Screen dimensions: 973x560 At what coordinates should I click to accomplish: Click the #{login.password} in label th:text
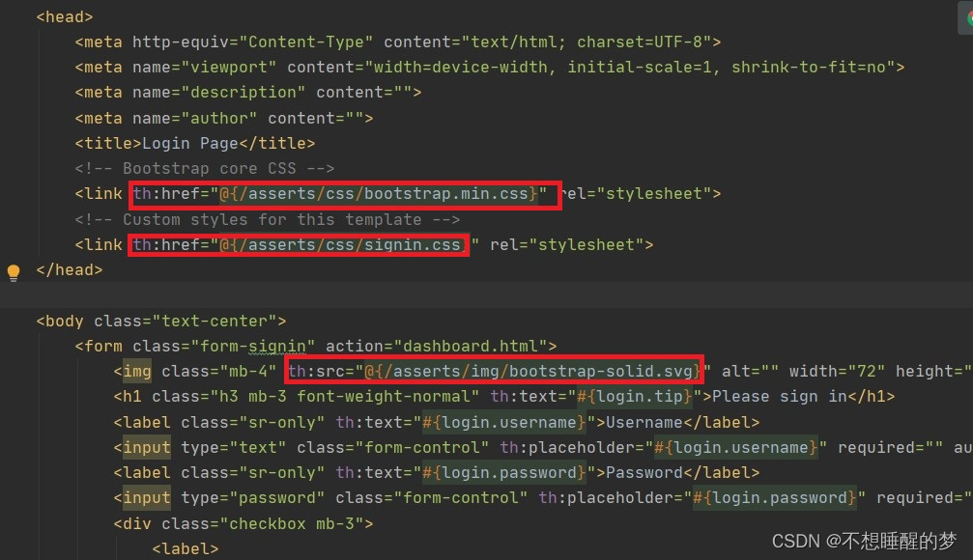503,473
